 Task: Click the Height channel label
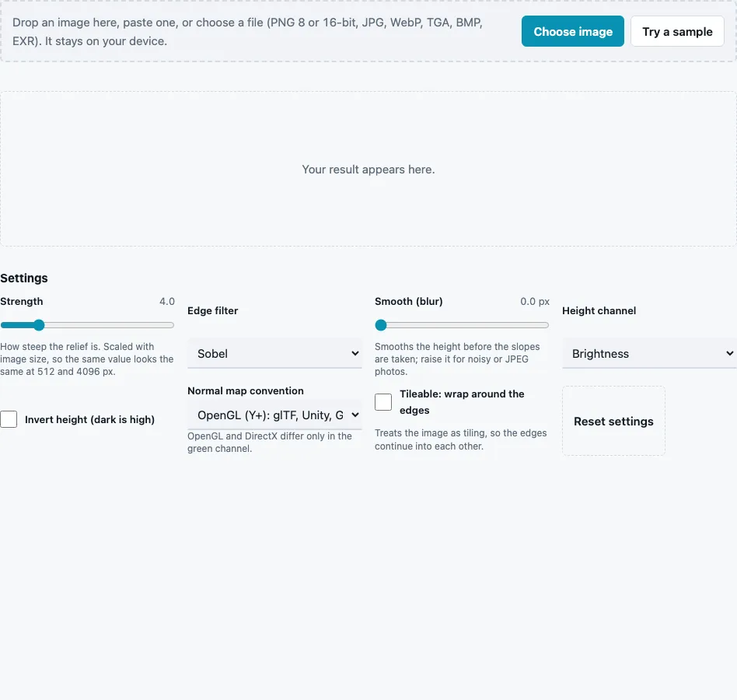point(599,311)
